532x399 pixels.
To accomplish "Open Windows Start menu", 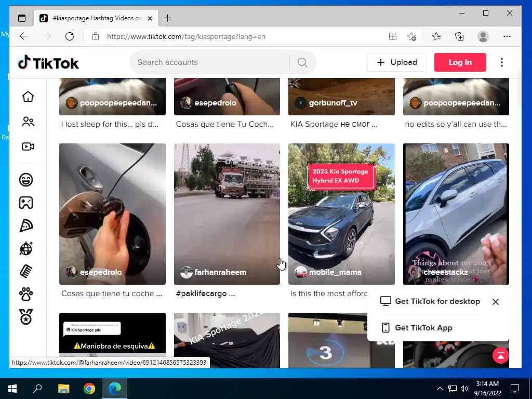I will pyautogui.click(x=12, y=389).
